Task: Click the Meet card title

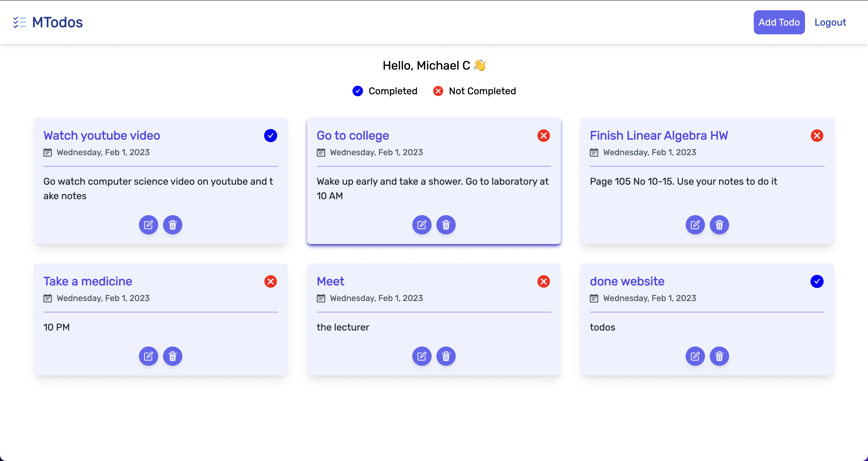Action: 331,281
